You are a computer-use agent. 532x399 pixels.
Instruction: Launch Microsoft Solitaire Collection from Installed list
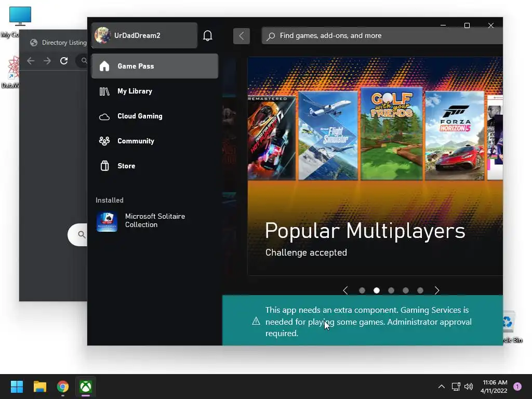[155, 221]
